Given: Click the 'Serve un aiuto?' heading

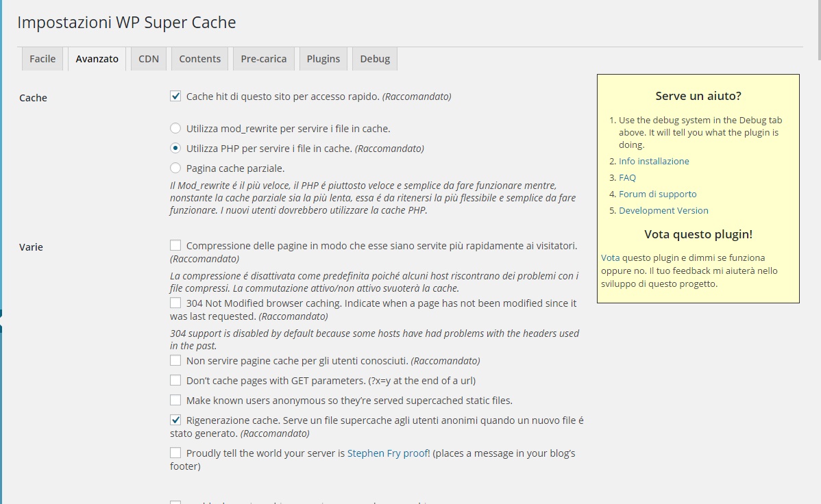Looking at the screenshot, I should (x=698, y=96).
